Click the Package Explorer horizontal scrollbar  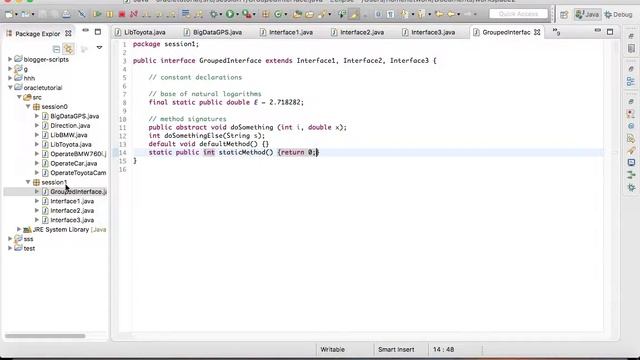[x=45, y=336]
